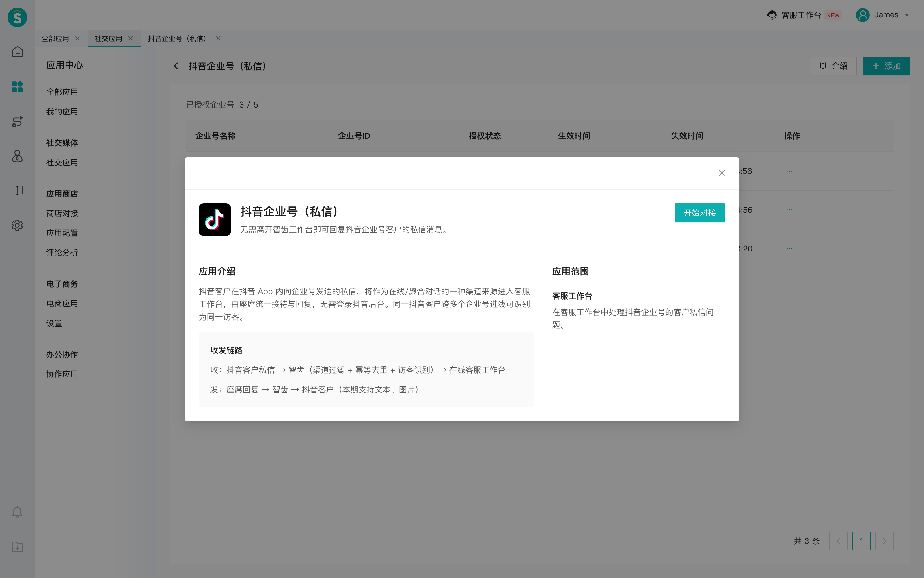Viewport: 924px width, 578px height.
Task: Open 协作应用 in the sidebar
Action: click(x=62, y=374)
